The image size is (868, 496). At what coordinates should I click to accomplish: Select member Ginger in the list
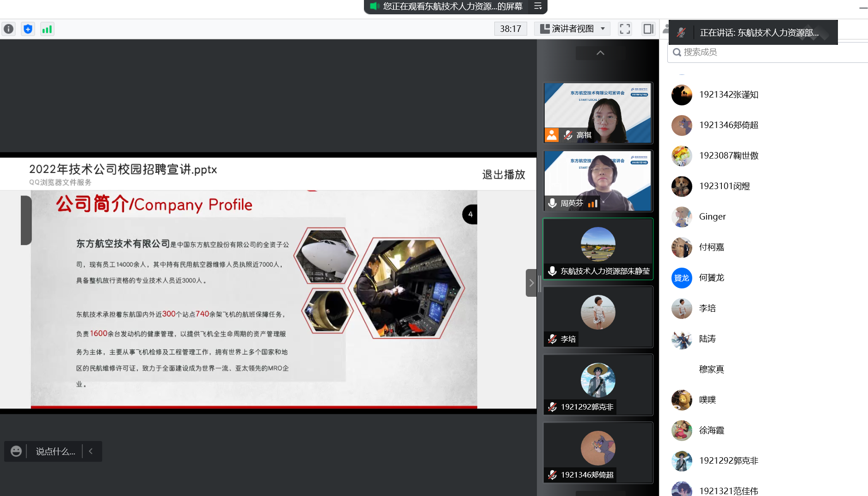712,217
